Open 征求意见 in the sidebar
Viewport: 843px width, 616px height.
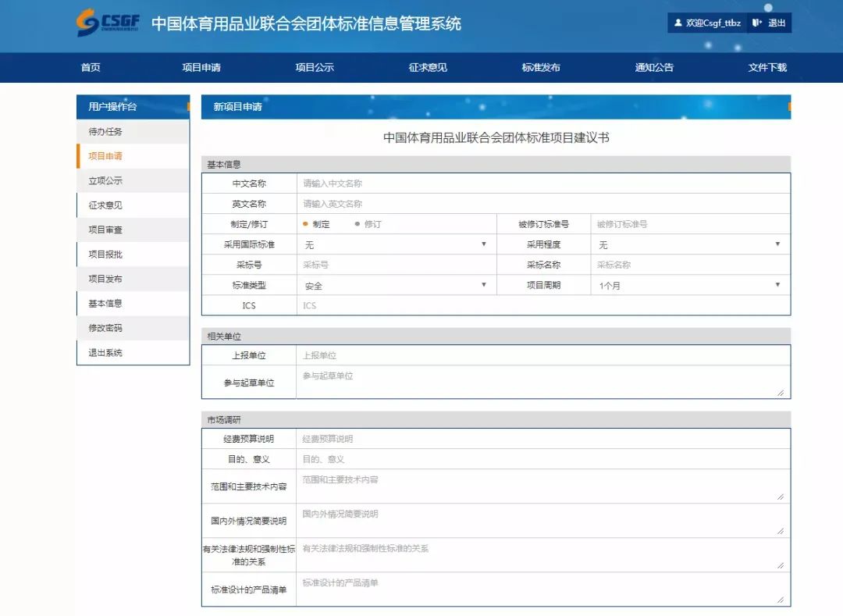coord(133,205)
